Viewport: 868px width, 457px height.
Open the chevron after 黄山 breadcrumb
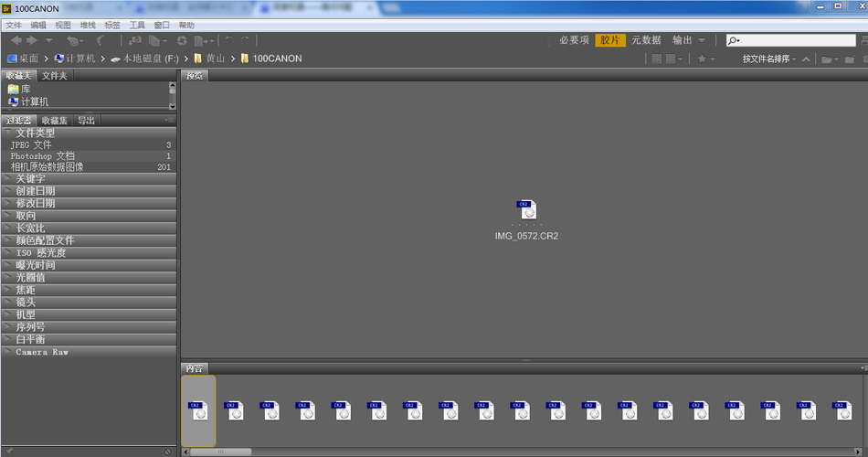(x=233, y=58)
